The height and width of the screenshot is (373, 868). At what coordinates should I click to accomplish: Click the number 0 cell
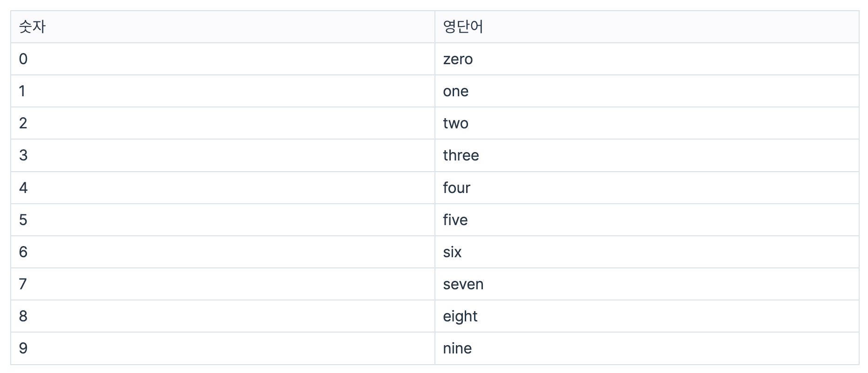(223, 59)
